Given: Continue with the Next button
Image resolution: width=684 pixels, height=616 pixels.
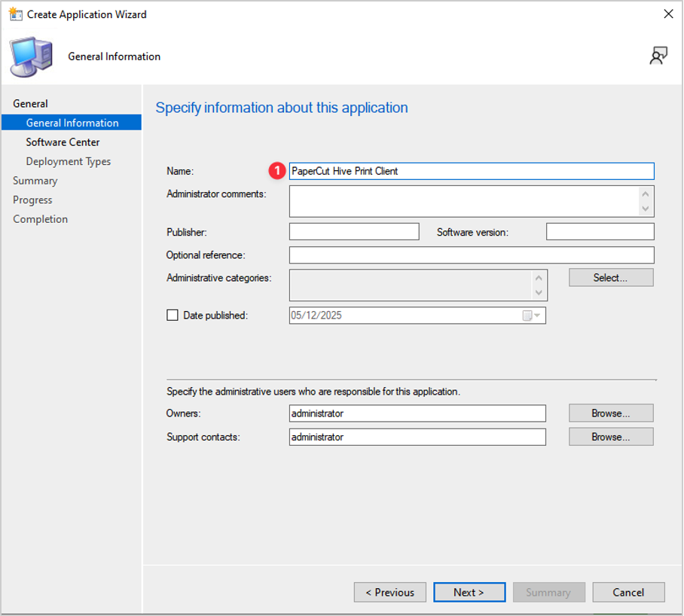Looking at the screenshot, I should coord(469,592).
